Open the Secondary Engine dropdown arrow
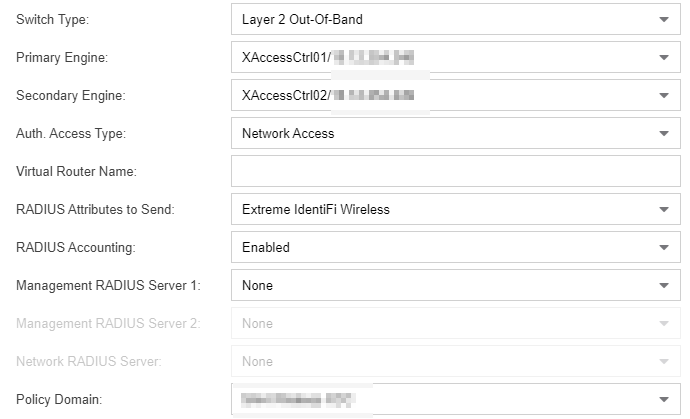This screenshot has height=419, width=690. pyautogui.click(x=663, y=95)
